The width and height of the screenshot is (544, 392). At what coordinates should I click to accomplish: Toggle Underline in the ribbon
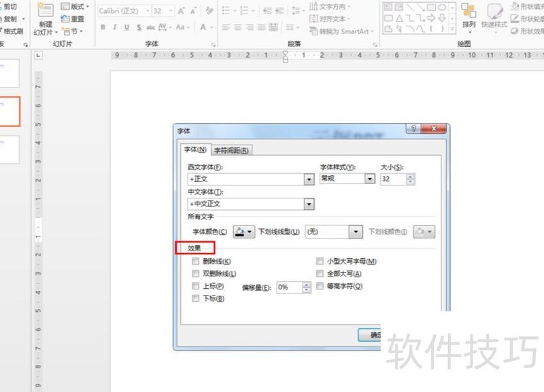click(x=126, y=27)
